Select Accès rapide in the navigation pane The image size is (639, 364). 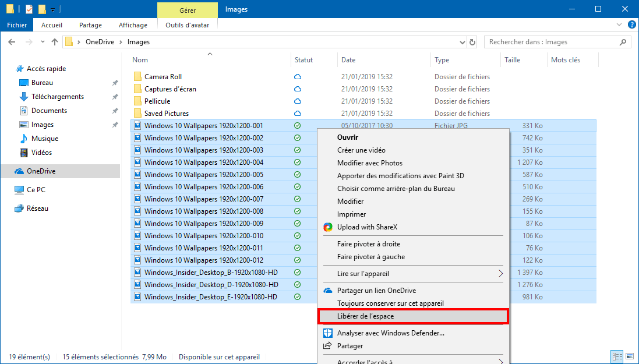coord(46,69)
